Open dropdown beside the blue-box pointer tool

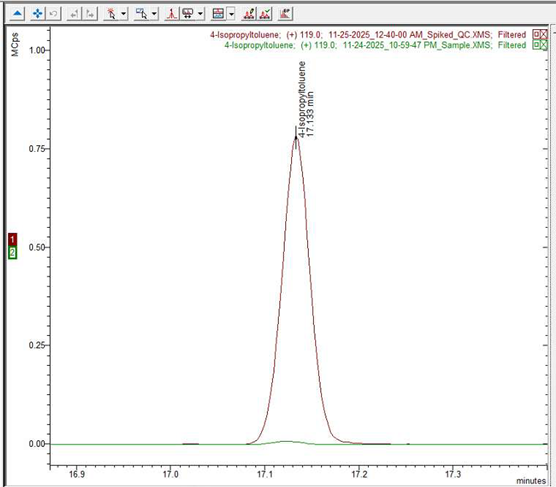click(x=154, y=14)
